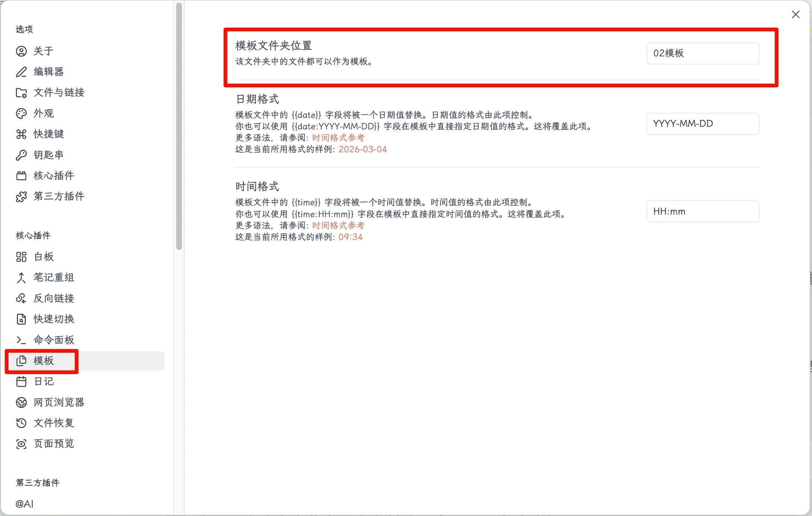
Task: Click the 文件恢复 history clock icon
Action: click(21, 423)
